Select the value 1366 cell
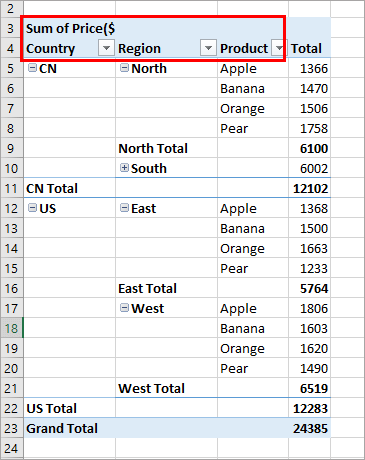Screen dimensions: 365x460 (x=309, y=68)
